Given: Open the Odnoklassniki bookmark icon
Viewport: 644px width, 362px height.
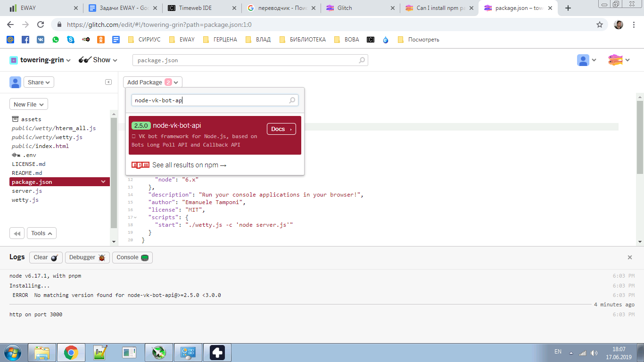Looking at the screenshot, I should point(101,40).
